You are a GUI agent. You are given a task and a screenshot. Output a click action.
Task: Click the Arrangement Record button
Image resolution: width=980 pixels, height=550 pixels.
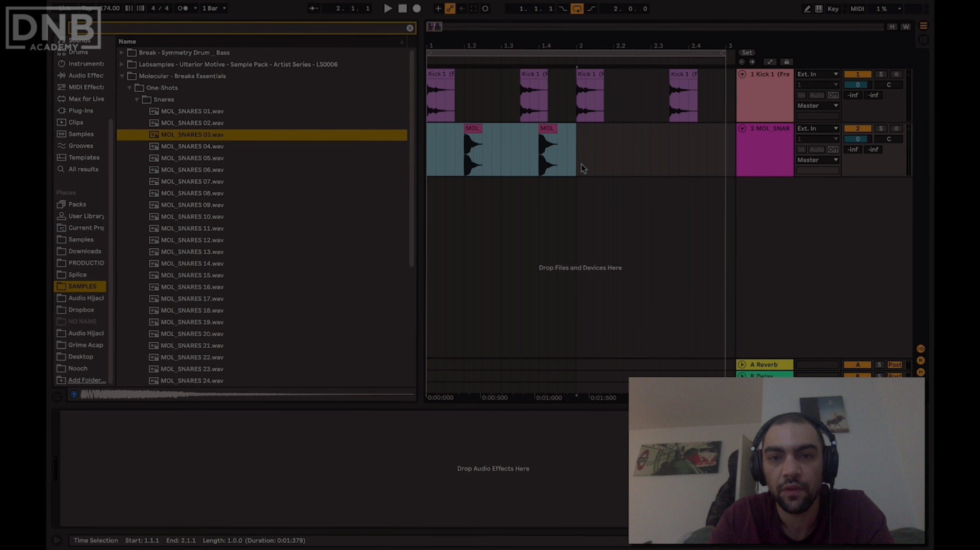(x=417, y=9)
